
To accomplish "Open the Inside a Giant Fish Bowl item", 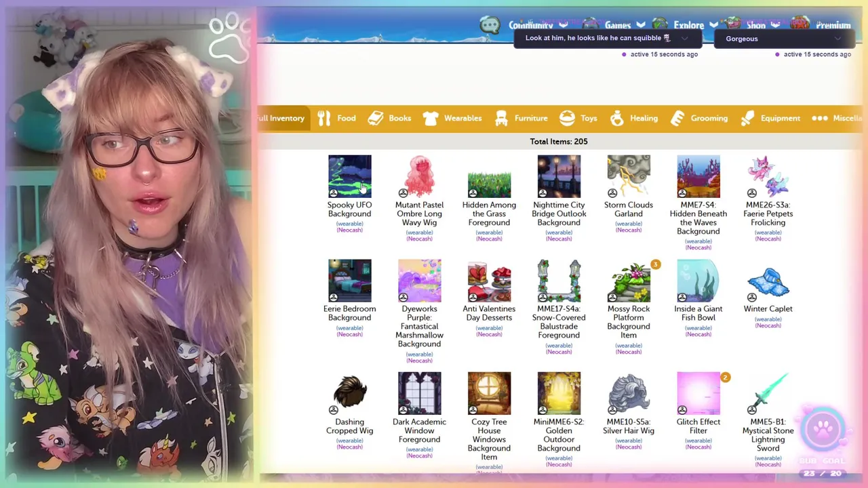I will click(x=698, y=280).
